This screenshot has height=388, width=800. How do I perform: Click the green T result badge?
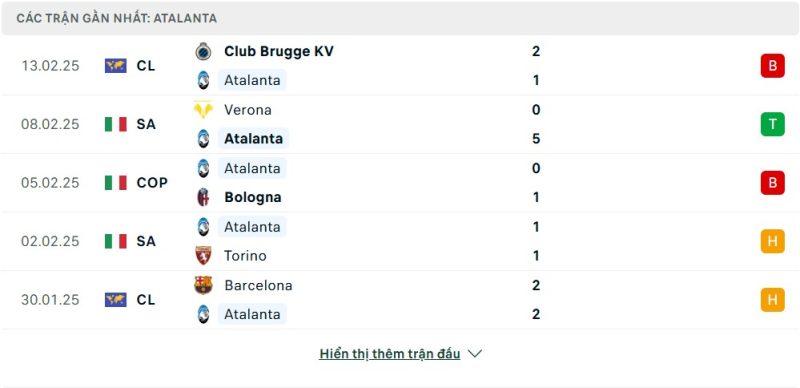[772, 124]
